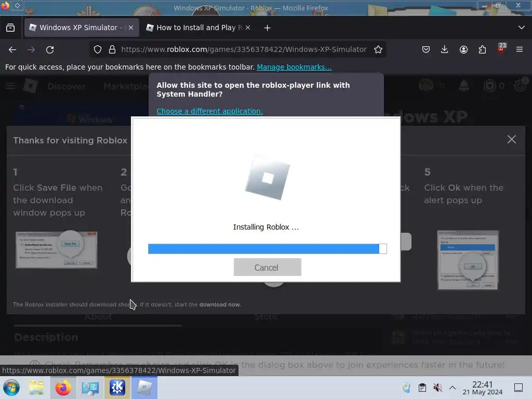The image size is (532, 399).
Task: Open the Extensions puzzle icon
Action: (482, 49)
